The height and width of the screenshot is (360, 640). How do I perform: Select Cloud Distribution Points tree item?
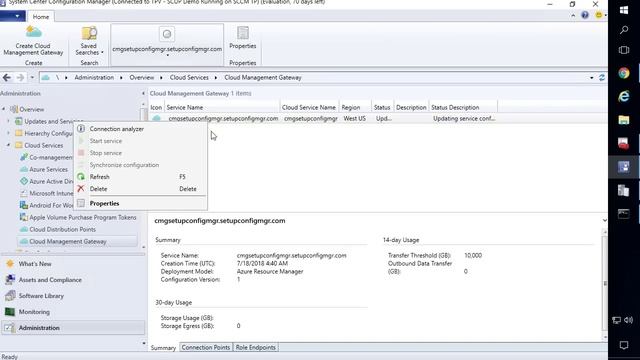point(62,229)
